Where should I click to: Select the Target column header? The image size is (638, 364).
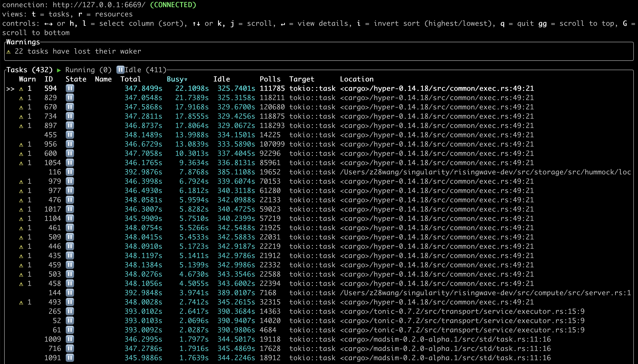(x=302, y=79)
